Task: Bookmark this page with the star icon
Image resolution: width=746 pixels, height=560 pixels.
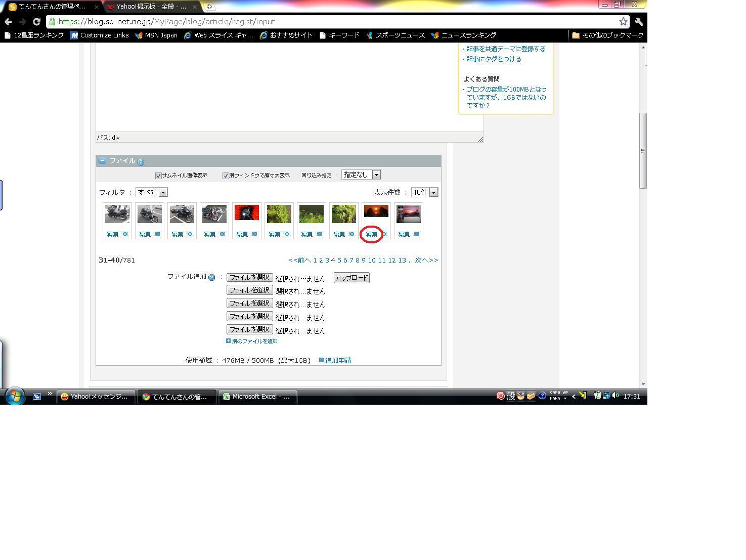Action: [623, 21]
